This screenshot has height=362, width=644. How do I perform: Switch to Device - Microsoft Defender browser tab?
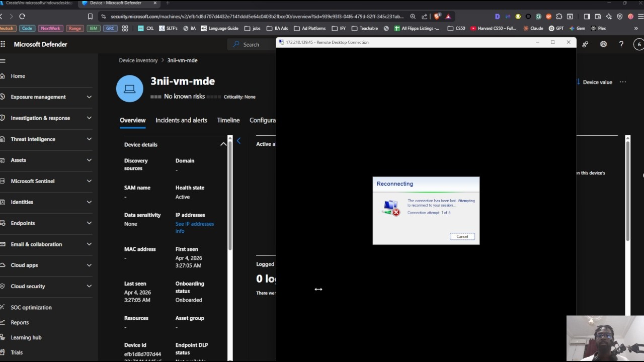click(119, 3)
